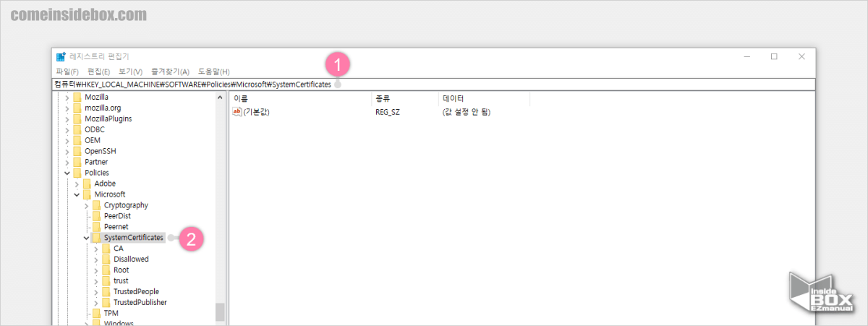This screenshot has width=868, height=326.
Task: Collapse the SystemCertificates key
Action: pyautogui.click(x=86, y=238)
